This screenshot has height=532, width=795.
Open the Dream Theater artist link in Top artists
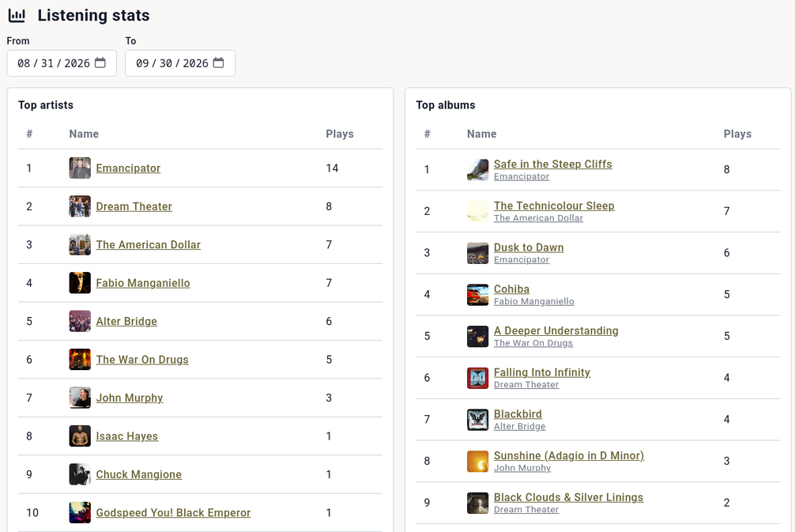[x=134, y=206]
